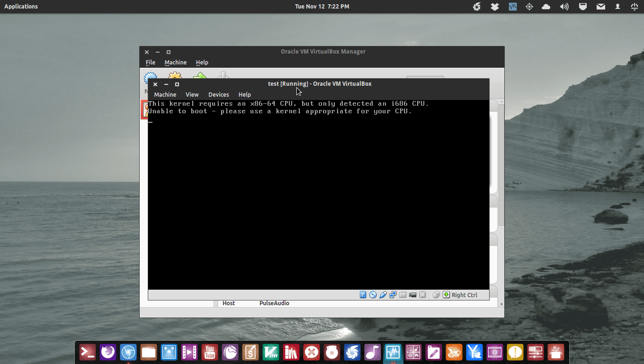Open the yellow exclamation dock icon
The height and width of the screenshot is (364, 644).
coord(515,352)
